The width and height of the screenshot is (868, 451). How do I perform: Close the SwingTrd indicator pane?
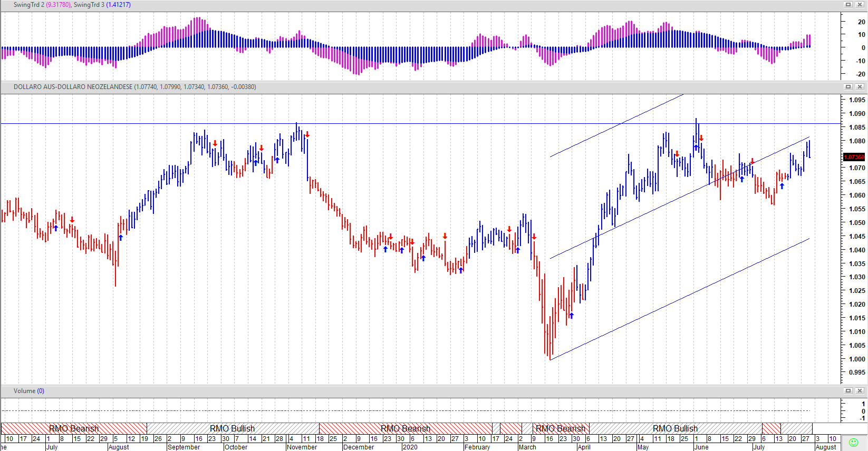click(860, 5)
